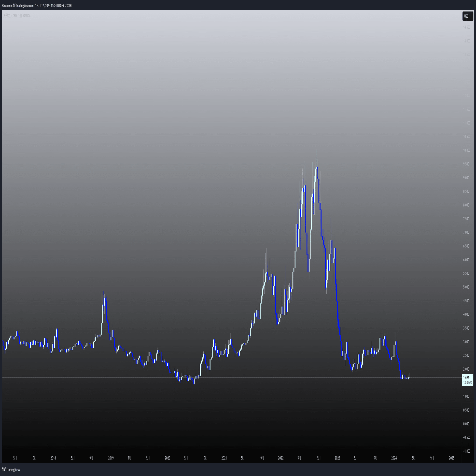Click the 2018 label on time axis

(53, 458)
